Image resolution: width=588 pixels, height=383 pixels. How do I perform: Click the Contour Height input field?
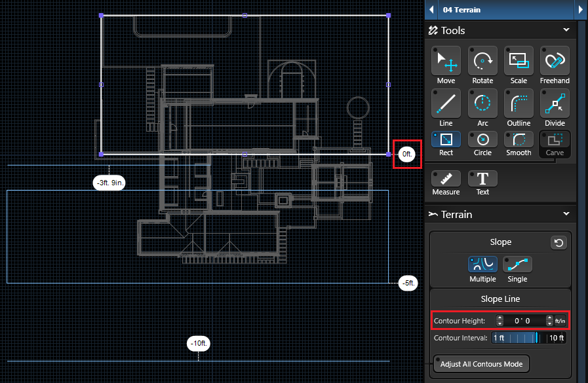pos(524,321)
